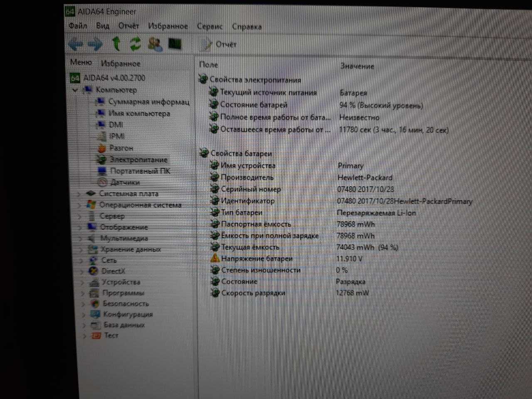This screenshot has height=399, width=532.
Task: Open the green monitor graph toolbar icon
Action: coord(175,44)
